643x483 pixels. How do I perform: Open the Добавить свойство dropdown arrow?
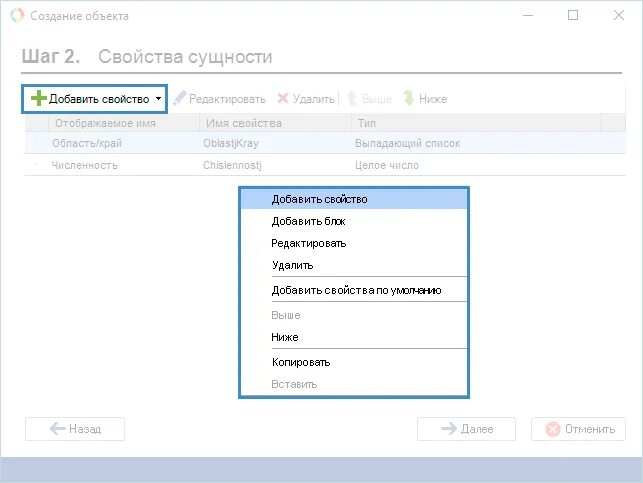click(x=158, y=98)
